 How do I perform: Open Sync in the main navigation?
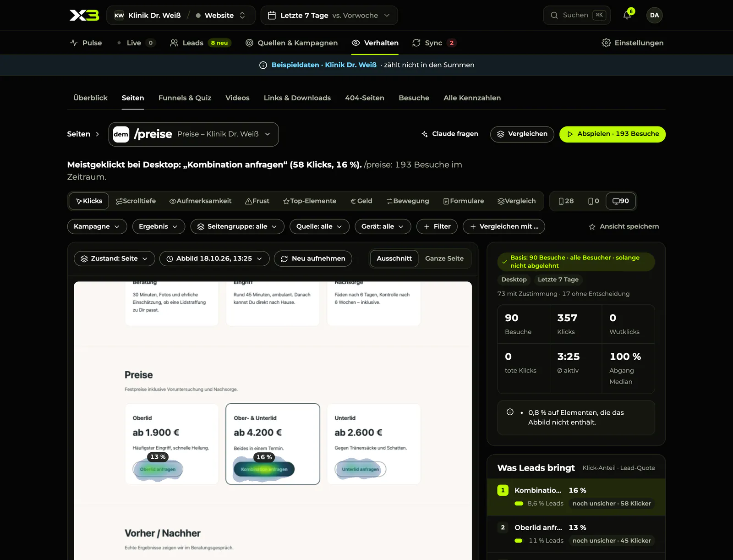[x=434, y=43]
